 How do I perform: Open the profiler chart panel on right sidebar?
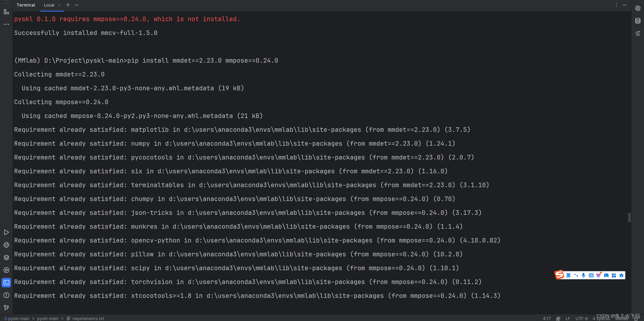638,33
